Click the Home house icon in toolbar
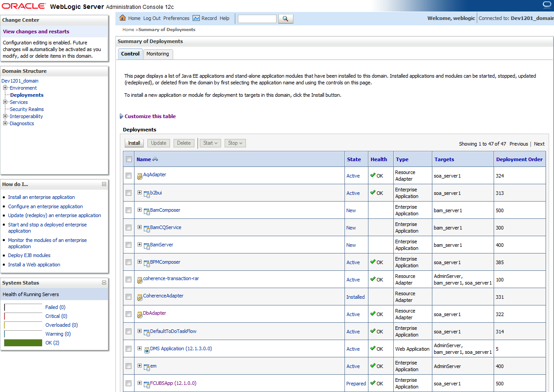Screen dimensions: 554x392 (123, 18)
